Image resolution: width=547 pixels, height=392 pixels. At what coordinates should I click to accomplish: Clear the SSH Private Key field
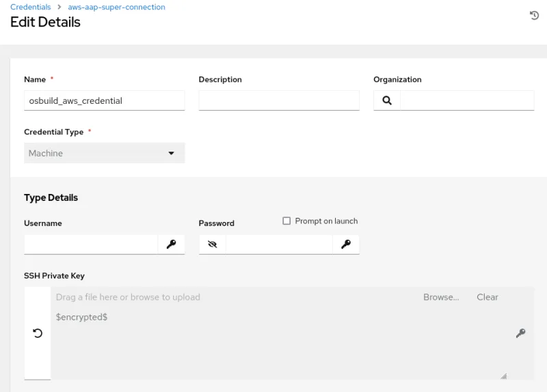pos(487,297)
